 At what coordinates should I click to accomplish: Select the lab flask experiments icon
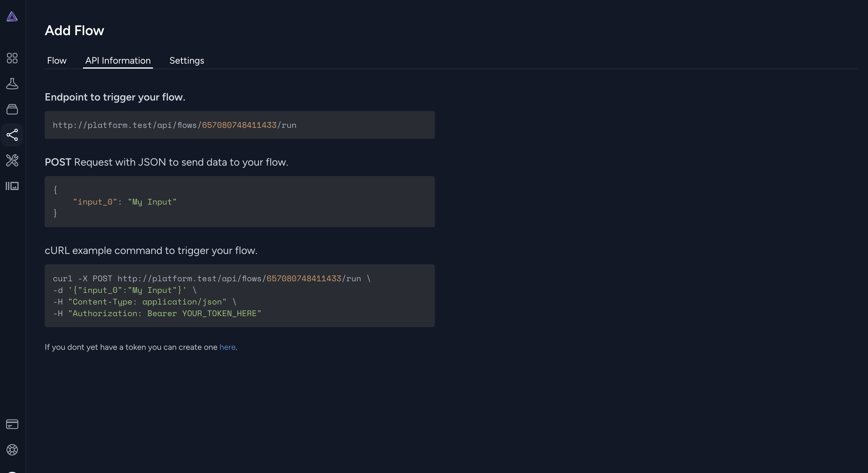[x=12, y=84]
